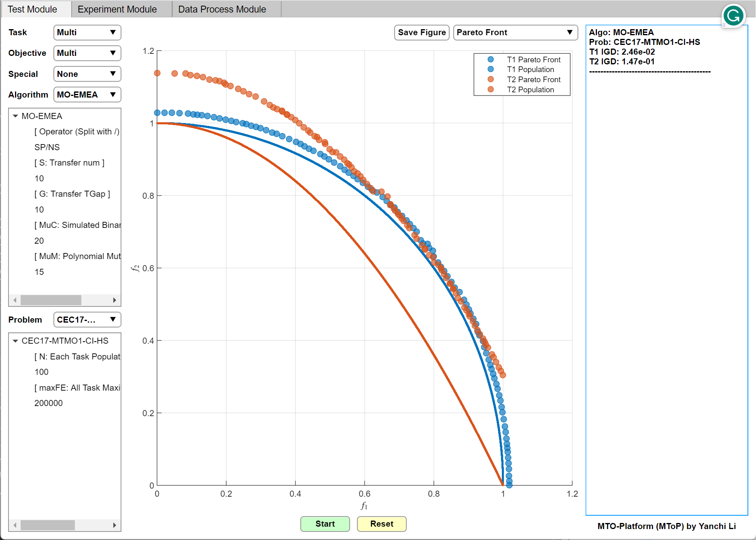Click the f1 x-axis label
This screenshot has width=756, height=540.
point(364,506)
